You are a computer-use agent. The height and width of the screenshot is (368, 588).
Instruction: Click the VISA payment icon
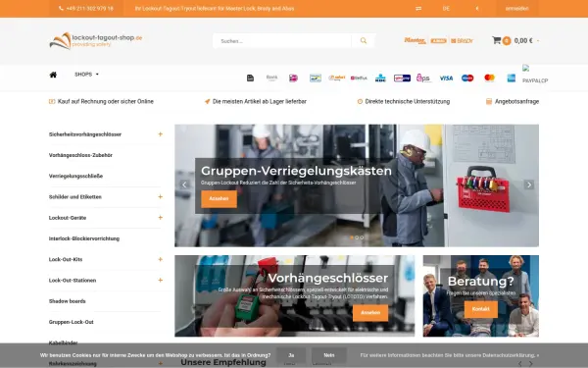point(446,79)
